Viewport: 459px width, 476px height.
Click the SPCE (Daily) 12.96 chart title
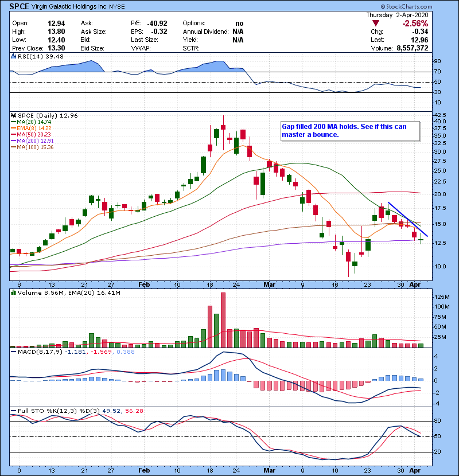[x=48, y=116]
